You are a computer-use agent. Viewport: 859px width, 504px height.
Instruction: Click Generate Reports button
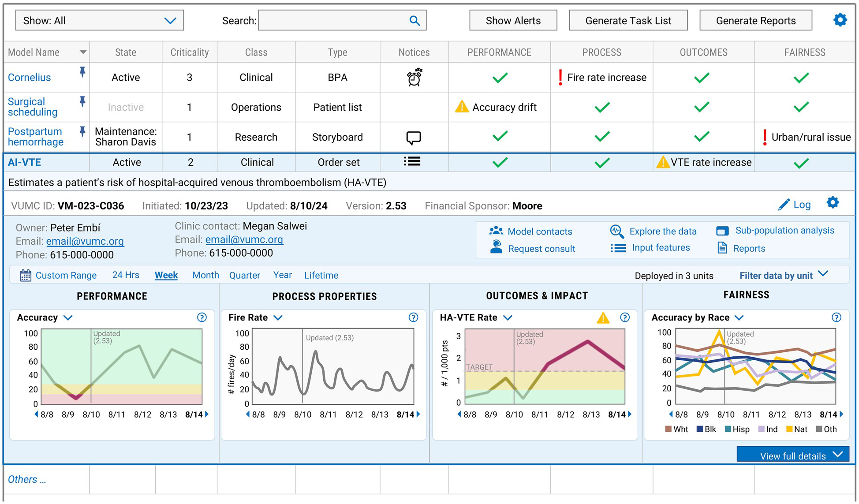(756, 20)
